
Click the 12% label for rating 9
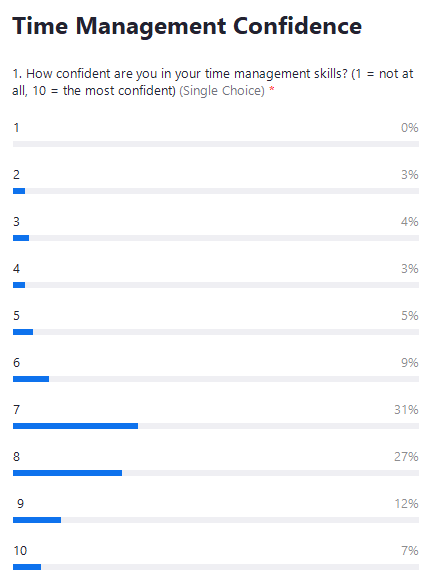(406, 504)
